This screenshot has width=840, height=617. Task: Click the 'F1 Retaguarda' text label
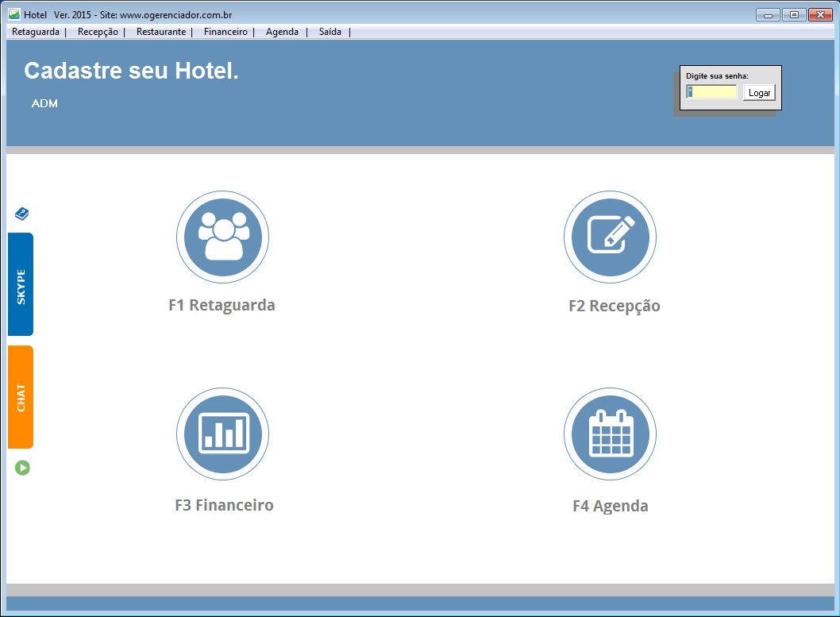point(222,305)
